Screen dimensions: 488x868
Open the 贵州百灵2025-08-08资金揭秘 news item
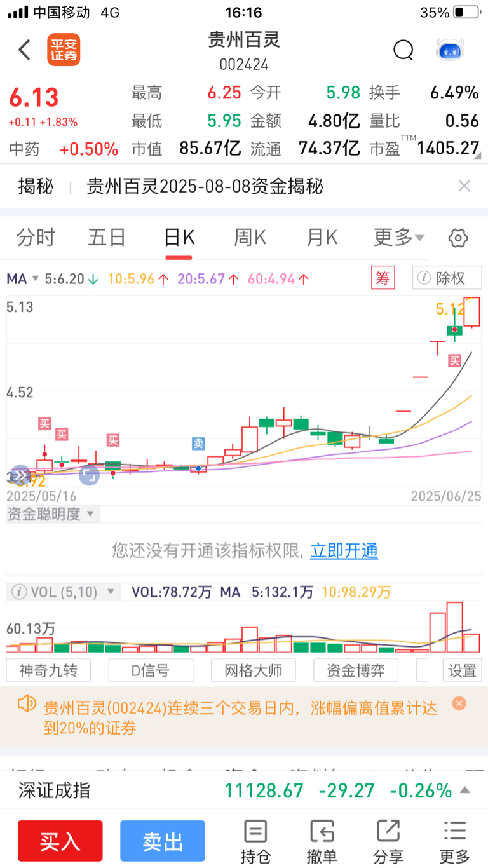point(205,186)
